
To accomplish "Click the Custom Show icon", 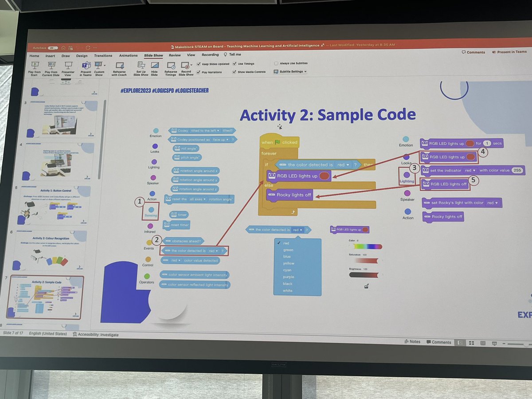I will tap(98, 65).
